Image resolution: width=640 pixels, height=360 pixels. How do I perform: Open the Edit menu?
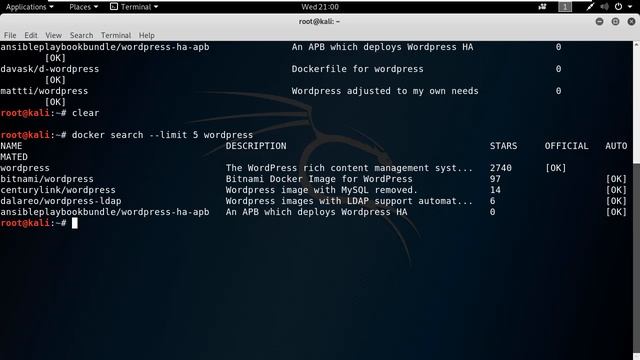click(31, 36)
